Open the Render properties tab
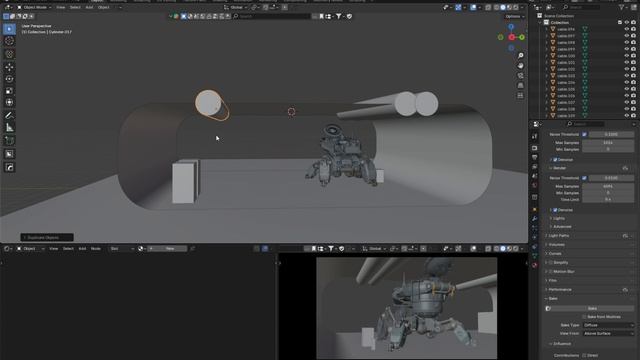This screenshot has width=640, height=360. [535, 148]
